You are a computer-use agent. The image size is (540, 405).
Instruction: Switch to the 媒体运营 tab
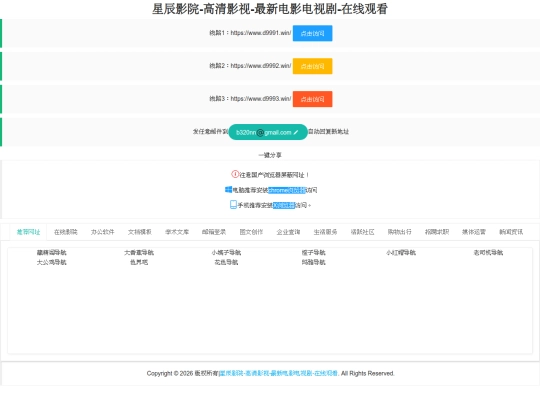pos(474,232)
